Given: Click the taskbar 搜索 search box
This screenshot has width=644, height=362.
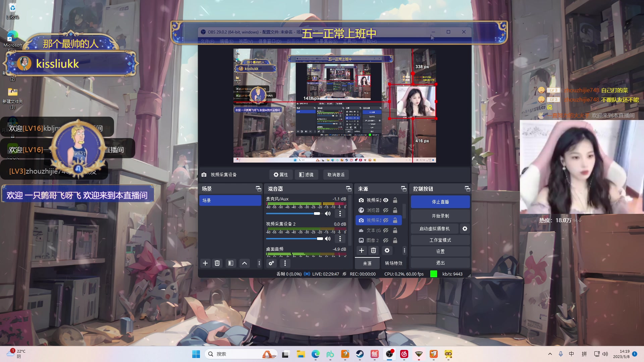Looking at the screenshot, I should point(240,354).
